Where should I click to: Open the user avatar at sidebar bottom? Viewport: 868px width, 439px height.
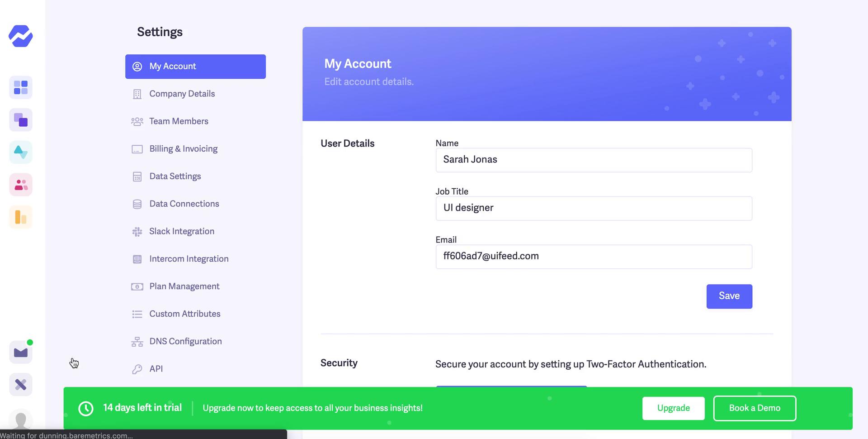click(x=21, y=420)
